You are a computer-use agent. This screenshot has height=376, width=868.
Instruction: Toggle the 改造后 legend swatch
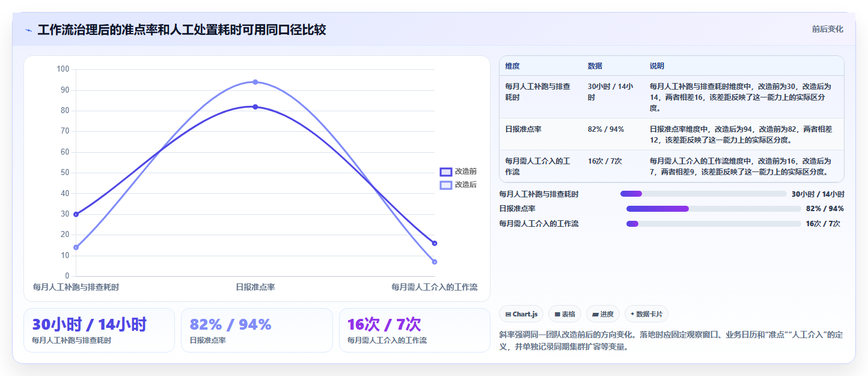(445, 185)
